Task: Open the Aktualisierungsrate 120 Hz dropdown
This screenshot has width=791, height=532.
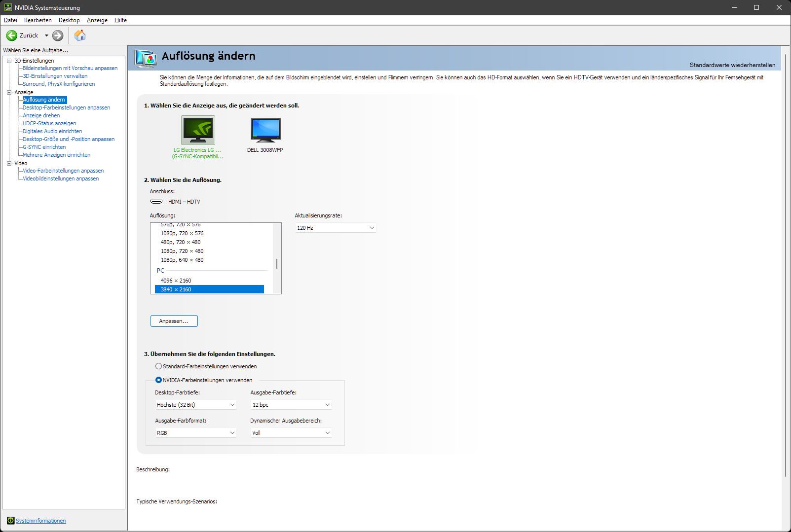Action: tap(336, 228)
